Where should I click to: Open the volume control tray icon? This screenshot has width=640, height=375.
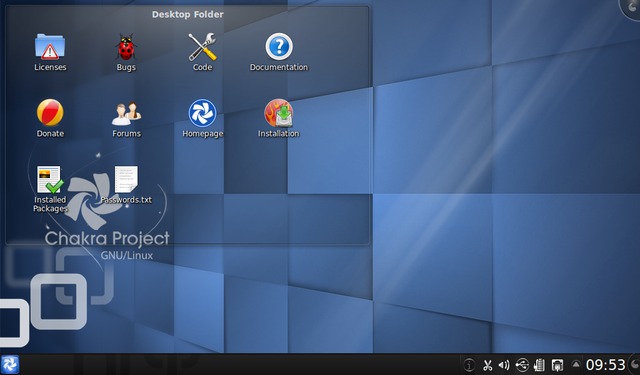[x=504, y=365]
